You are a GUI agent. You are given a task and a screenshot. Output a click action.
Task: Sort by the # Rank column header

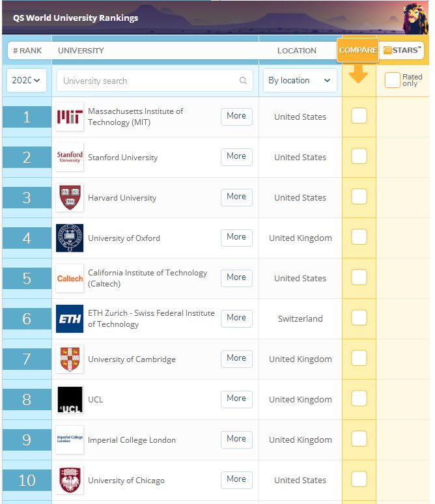27,50
